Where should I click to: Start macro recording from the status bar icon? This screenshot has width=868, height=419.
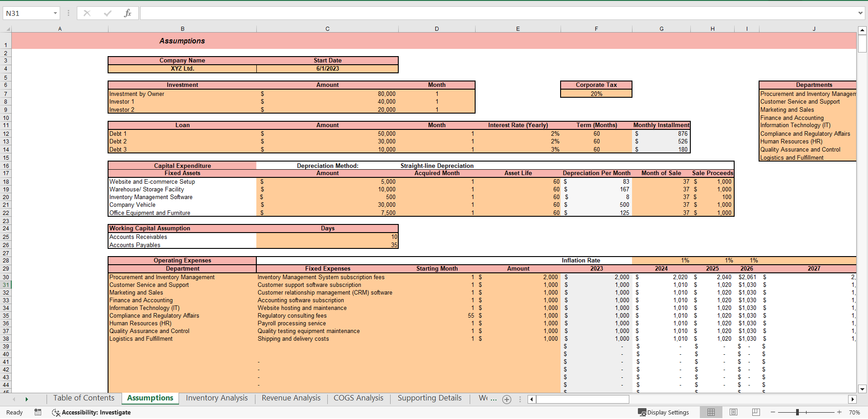pyautogui.click(x=38, y=412)
